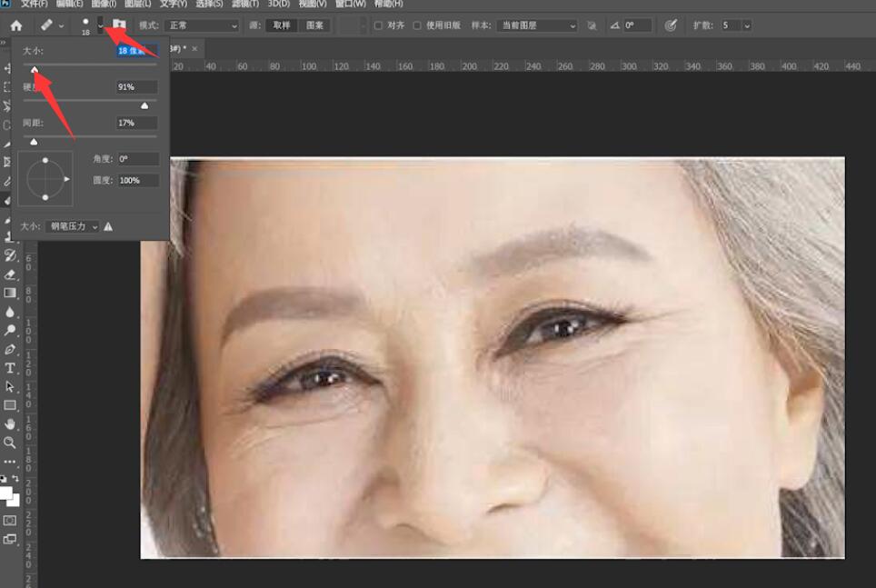Select the Healing Brush tool preset icon
This screenshot has width=876, height=588.
click(x=46, y=25)
